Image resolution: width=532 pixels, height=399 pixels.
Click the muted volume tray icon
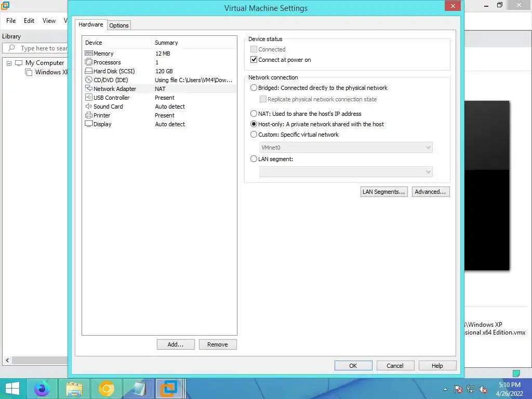point(483,389)
